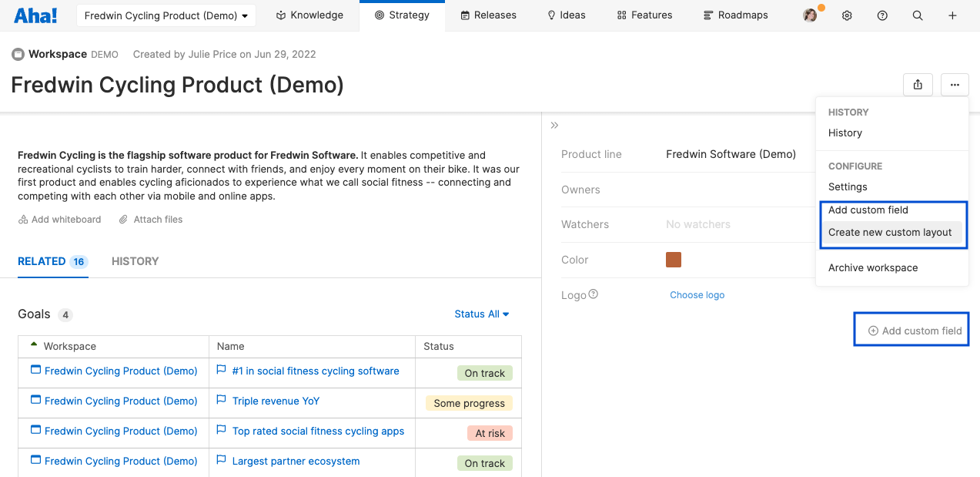Screen dimensions: 980x477
Task: Click the At risk status badge
Action: coord(490,434)
